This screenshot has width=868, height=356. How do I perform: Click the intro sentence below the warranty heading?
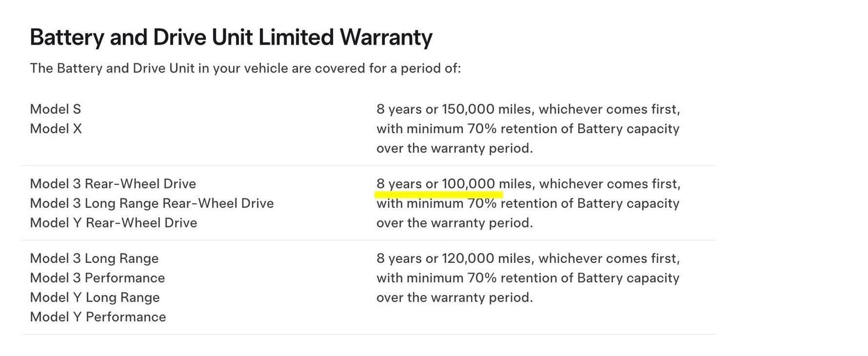[245, 68]
